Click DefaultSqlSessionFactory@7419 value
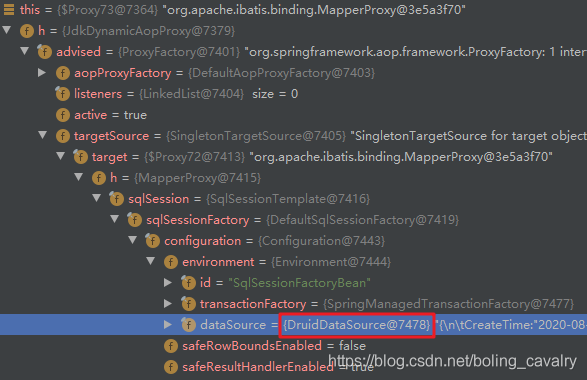 (x=362, y=220)
